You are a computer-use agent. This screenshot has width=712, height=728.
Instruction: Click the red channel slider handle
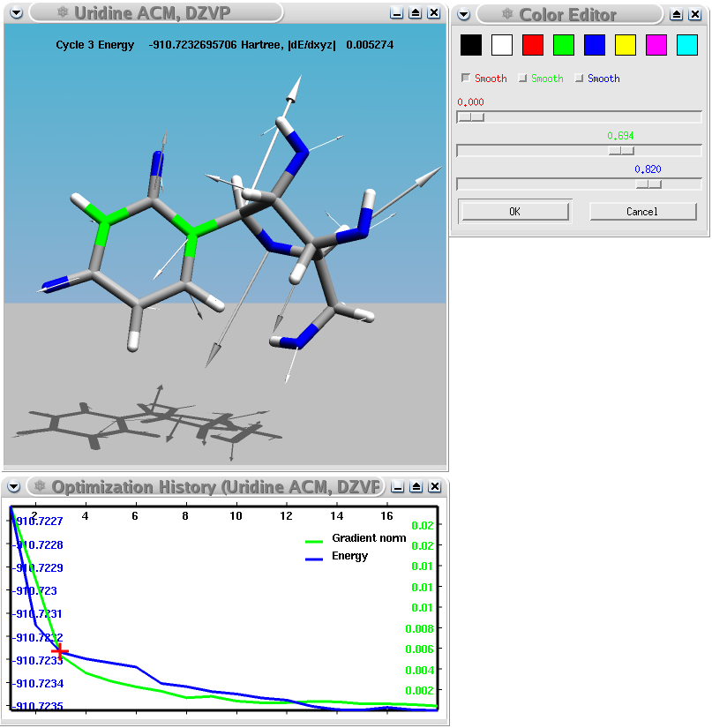pos(470,117)
